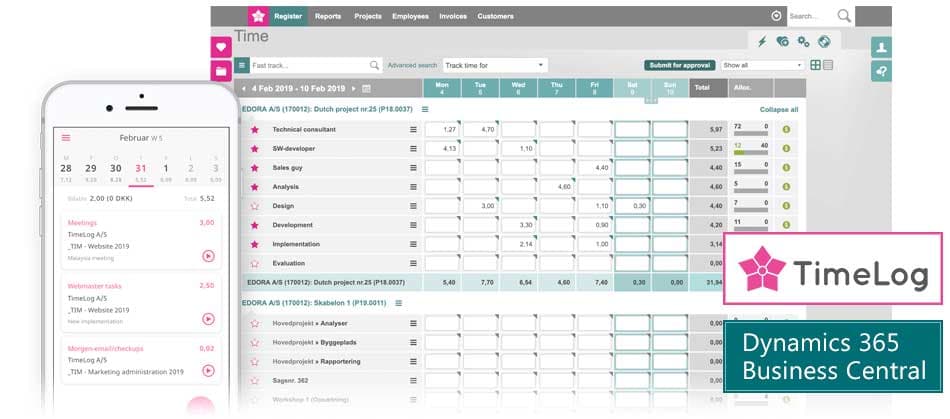950x419 pixels.
Task: Click the globe icon next to gears
Action: 824,41
